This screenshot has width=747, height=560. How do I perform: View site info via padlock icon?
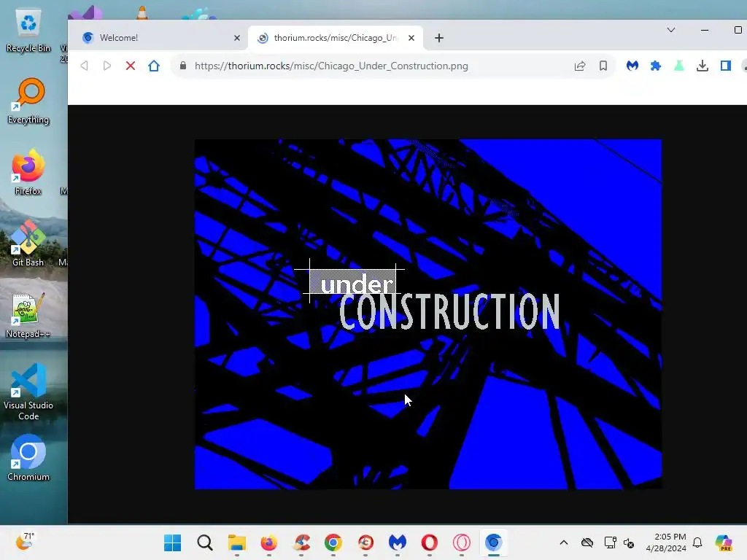click(x=183, y=66)
